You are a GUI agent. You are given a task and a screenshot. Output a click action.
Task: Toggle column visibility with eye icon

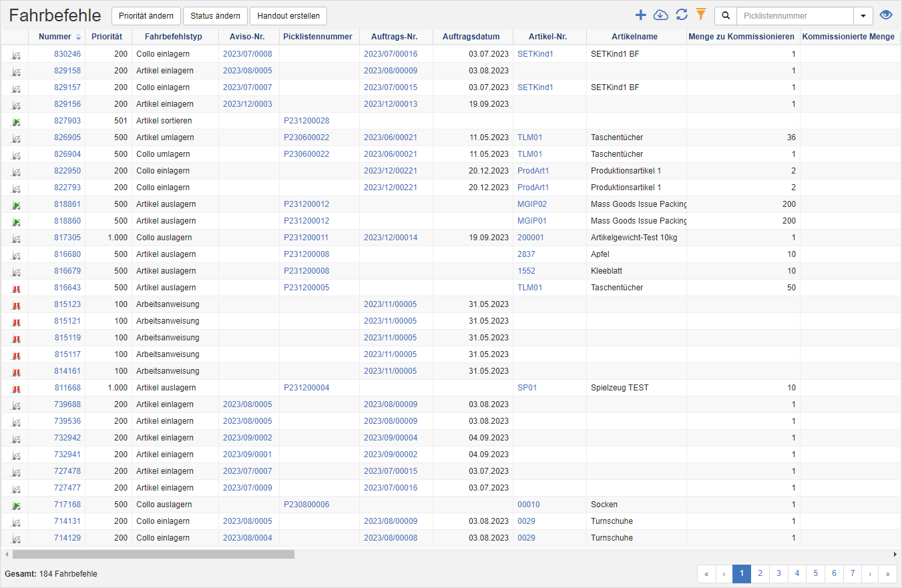pyautogui.click(x=886, y=15)
